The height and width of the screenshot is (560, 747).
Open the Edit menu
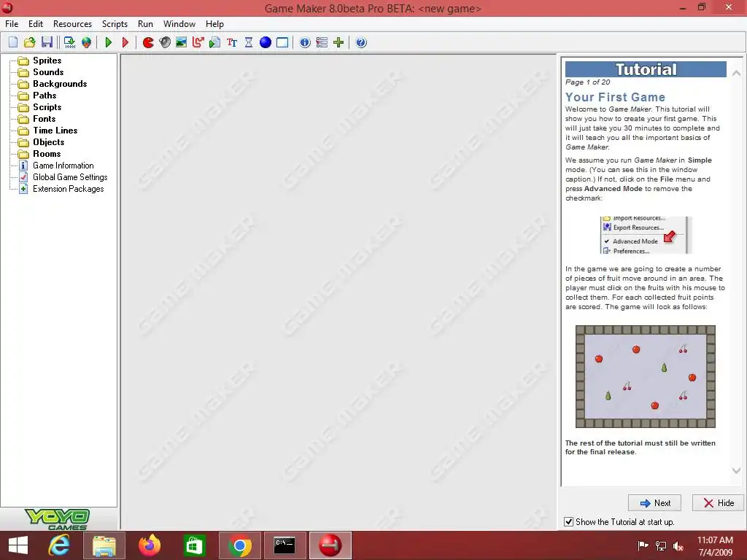tap(36, 24)
